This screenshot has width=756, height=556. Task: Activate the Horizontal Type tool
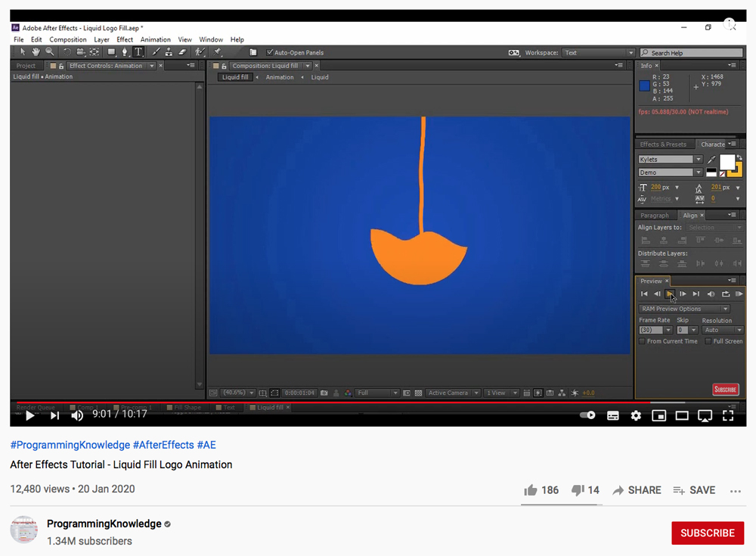click(138, 52)
